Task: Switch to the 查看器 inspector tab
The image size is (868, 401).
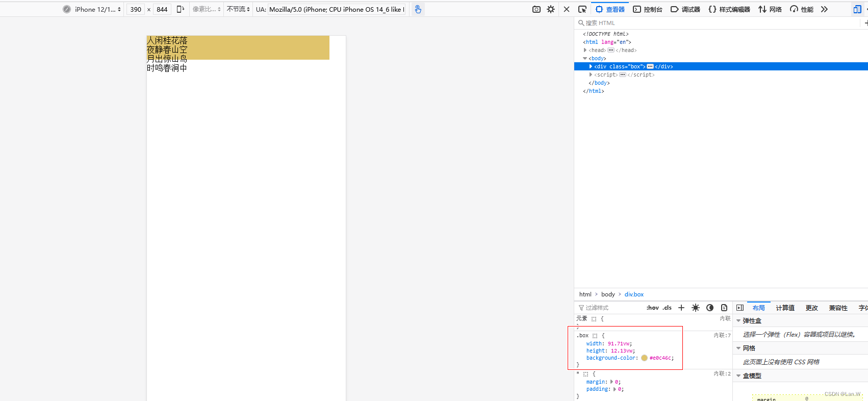Action: click(610, 9)
